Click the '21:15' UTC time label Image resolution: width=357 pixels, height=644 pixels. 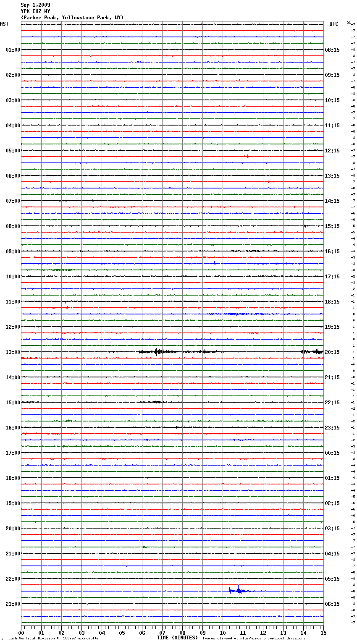(332, 377)
